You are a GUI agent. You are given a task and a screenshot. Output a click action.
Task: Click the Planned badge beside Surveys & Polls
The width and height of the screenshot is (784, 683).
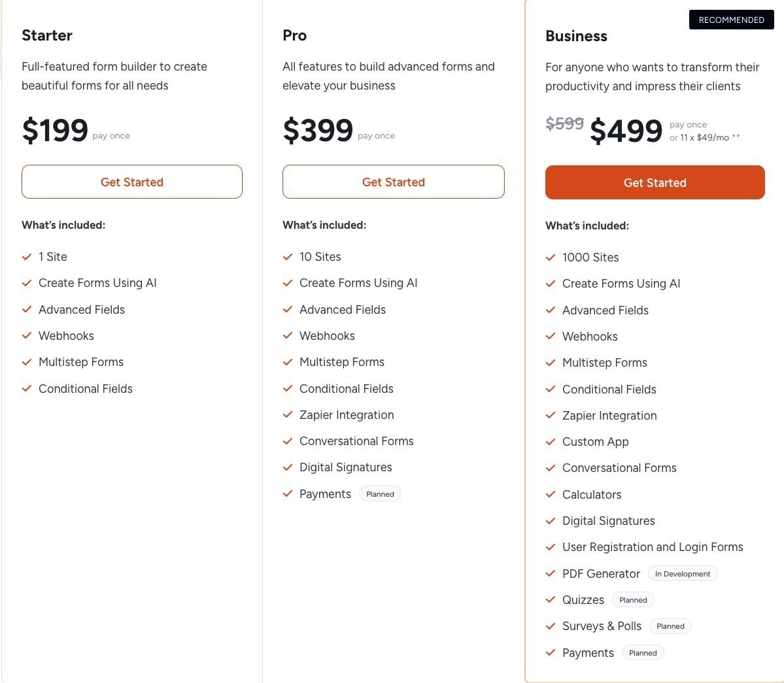pos(670,626)
